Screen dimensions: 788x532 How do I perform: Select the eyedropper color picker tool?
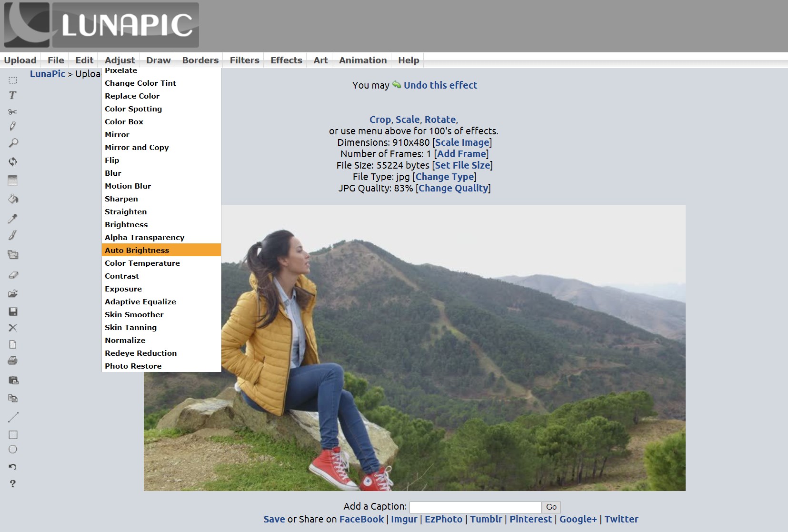coord(13,219)
